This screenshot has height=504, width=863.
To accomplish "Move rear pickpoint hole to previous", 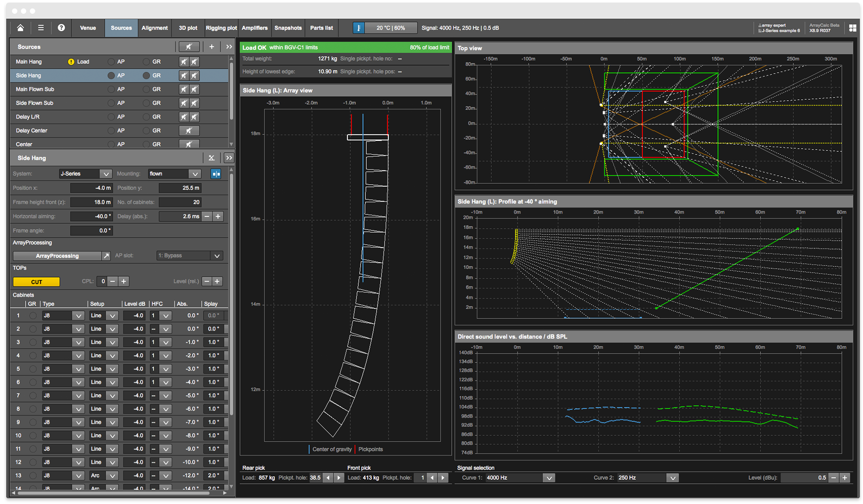I will pos(328,477).
